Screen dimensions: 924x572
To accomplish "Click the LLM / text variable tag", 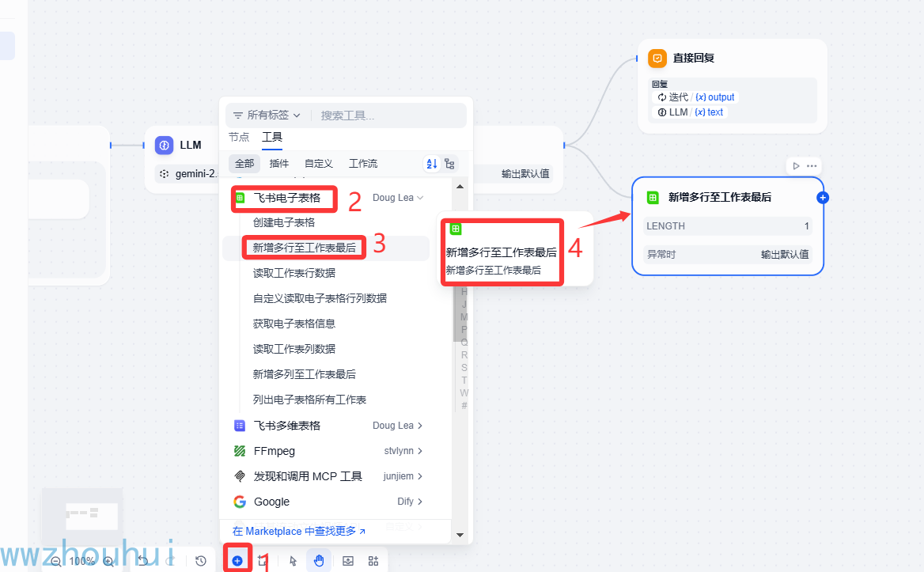I will pyautogui.click(x=691, y=112).
